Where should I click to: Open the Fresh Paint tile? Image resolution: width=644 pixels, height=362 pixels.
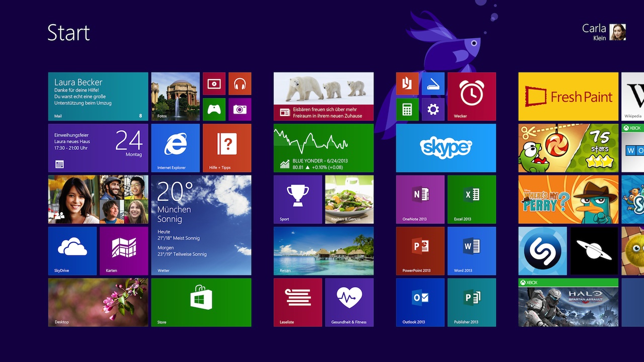click(569, 97)
